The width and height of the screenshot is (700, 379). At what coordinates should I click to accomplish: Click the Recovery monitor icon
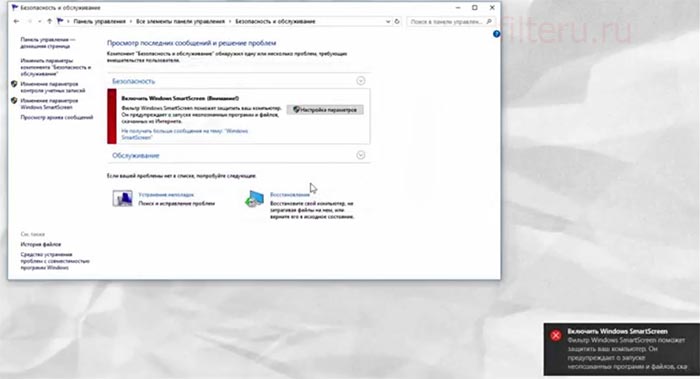point(254,199)
